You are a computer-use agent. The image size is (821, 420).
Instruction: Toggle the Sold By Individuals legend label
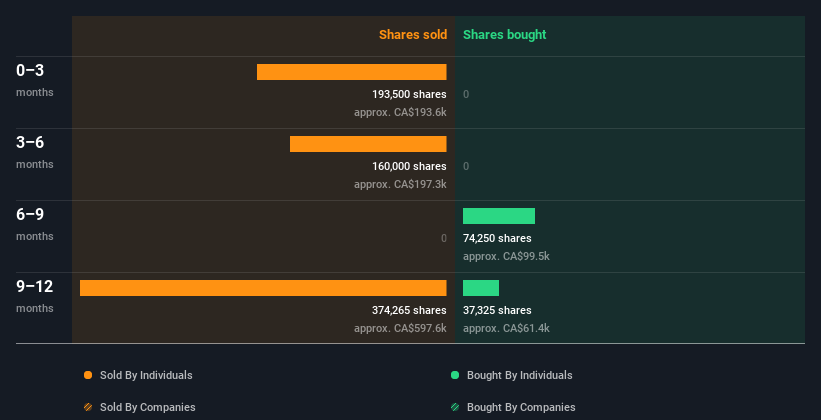pyautogui.click(x=145, y=375)
